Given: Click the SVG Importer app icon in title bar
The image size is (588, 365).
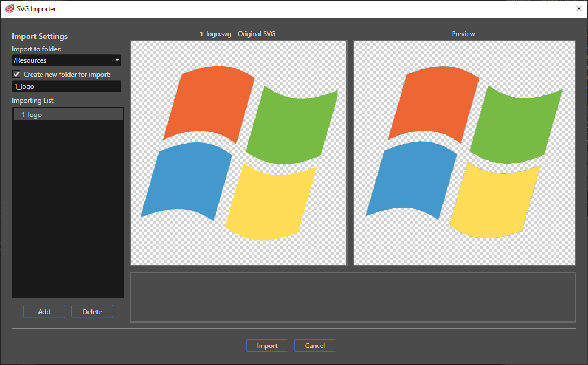Looking at the screenshot, I should tap(10, 8).
